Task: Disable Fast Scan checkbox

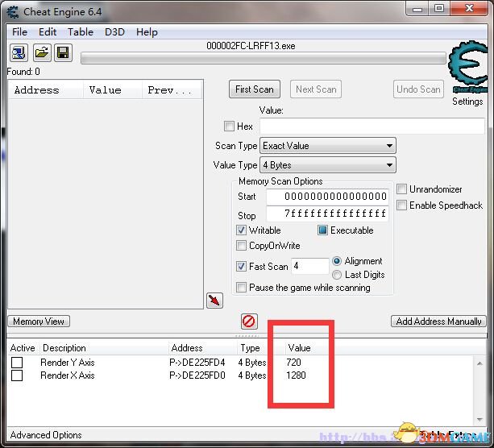Action: tap(241, 267)
